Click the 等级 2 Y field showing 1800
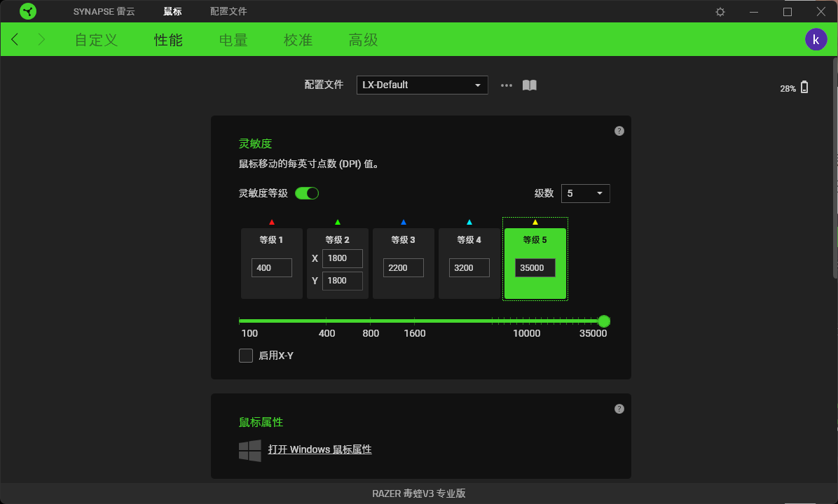The image size is (838, 504). pyautogui.click(x=343, y=281)
